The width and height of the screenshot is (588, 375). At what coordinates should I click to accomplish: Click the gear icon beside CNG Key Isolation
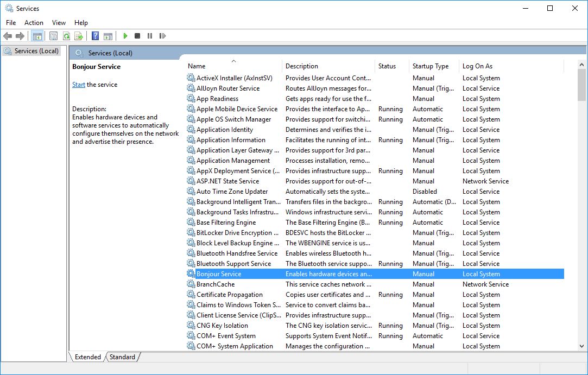[x=191, y=326]
